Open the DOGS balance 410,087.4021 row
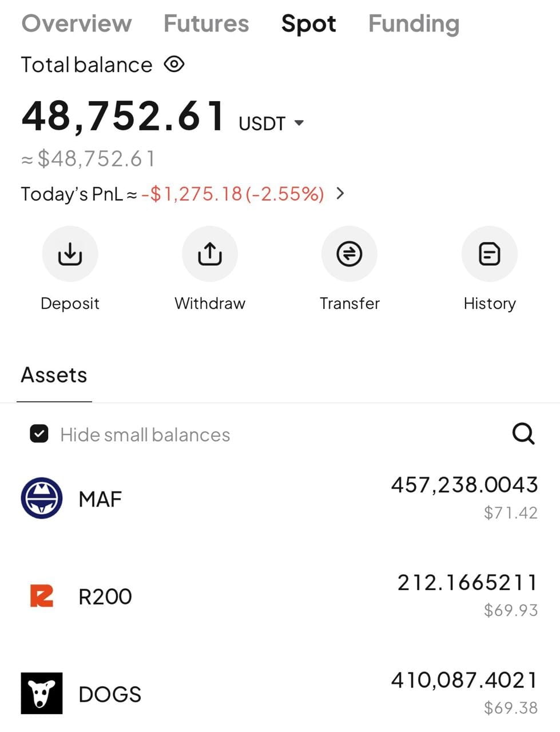 (280, 693)
